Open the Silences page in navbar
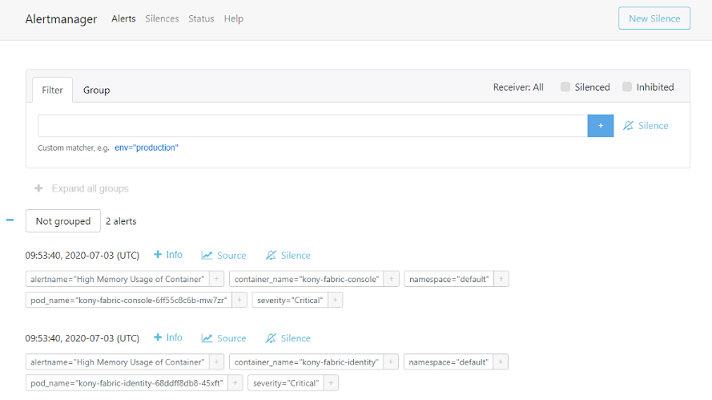 click(161, 19)
